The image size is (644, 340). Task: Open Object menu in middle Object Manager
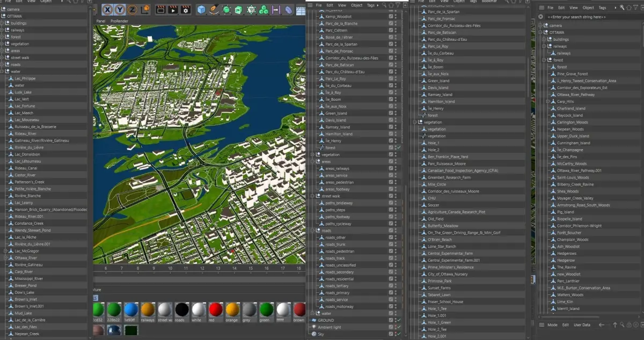[x=357, y=5]
